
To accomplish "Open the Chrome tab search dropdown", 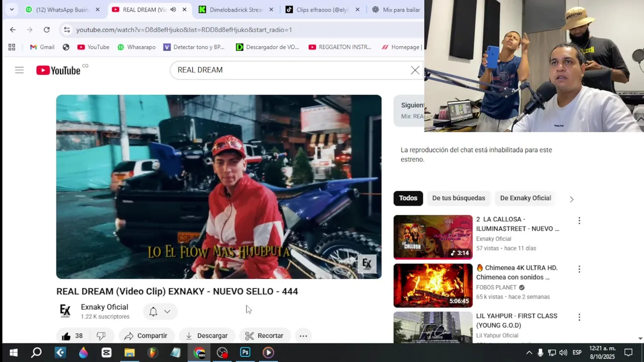I will pos(12,10).
